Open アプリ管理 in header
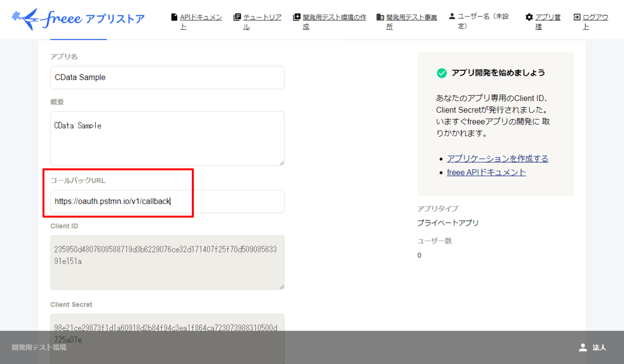 [548, 22]
